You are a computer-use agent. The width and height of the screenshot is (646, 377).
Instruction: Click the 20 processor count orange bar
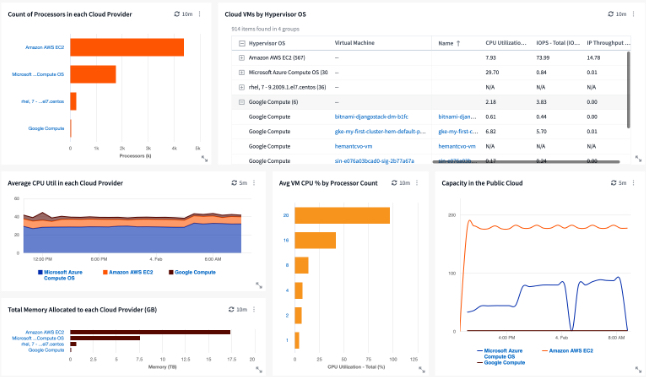coord(342,215)
